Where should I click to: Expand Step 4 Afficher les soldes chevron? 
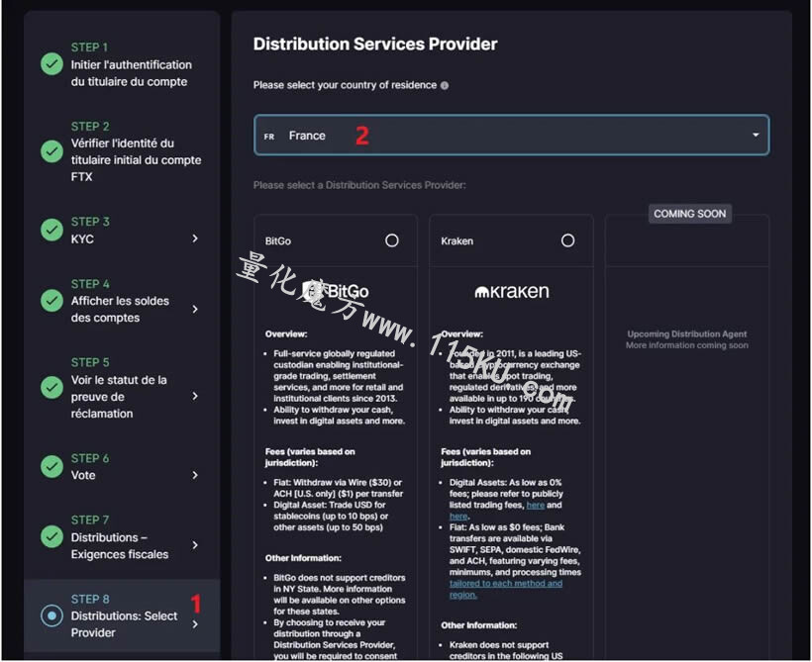(195, 309)
